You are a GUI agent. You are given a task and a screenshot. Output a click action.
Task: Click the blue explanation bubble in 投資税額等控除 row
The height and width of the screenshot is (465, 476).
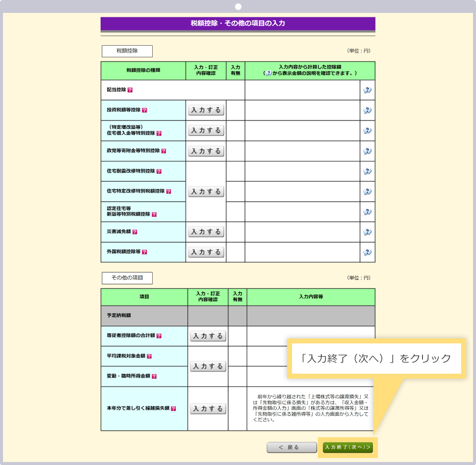pyautogui.click(x=367, y=110)
